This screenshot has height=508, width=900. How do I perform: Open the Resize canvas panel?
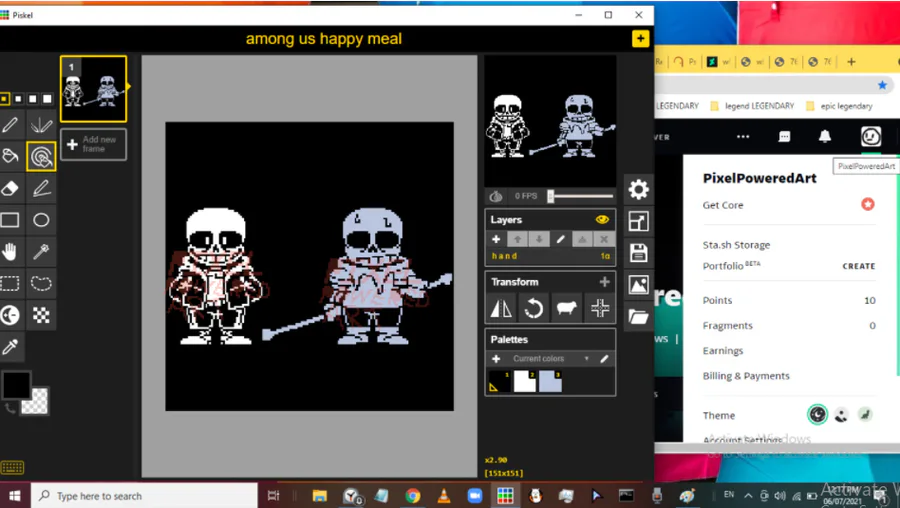pos(638,221)
